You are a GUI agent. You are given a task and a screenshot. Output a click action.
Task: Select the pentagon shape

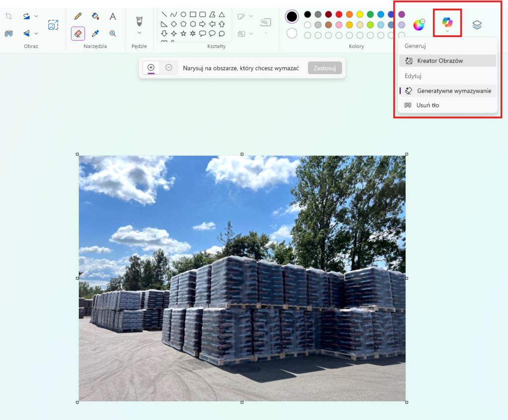pyautogui.click(x=184, y=24)
